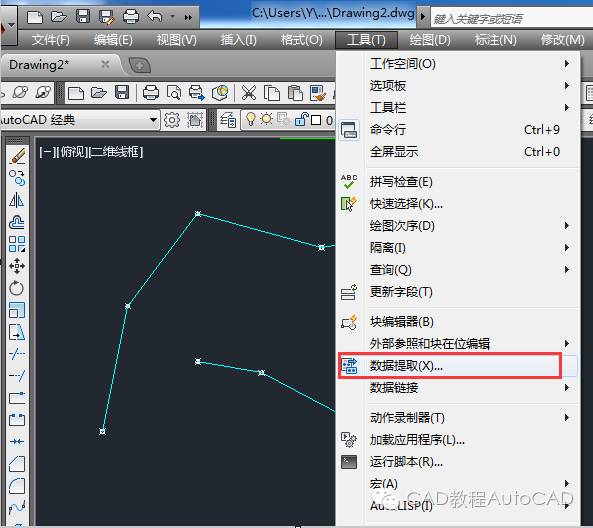Click New in the Quick Access toolbar

pos(35,17)
